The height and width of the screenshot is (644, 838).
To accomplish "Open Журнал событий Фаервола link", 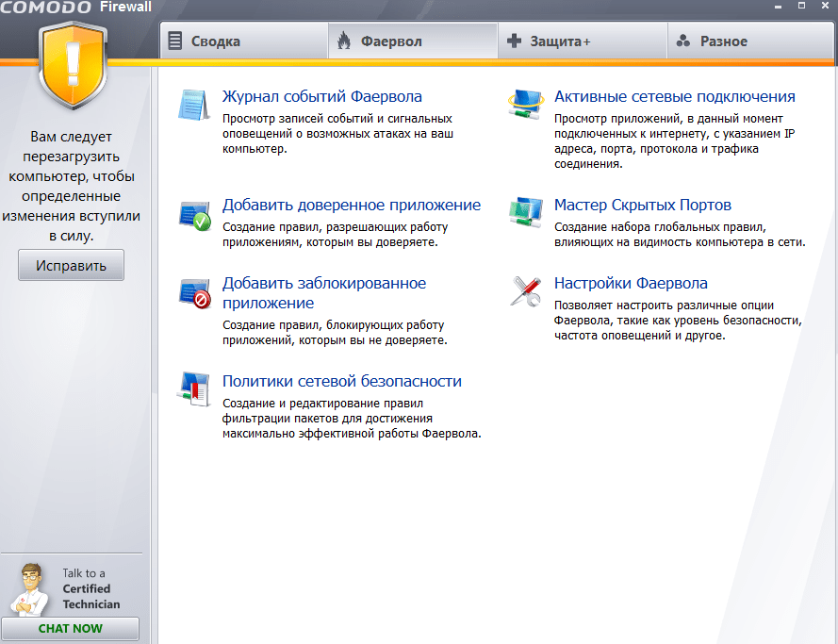I will (322, 97).
